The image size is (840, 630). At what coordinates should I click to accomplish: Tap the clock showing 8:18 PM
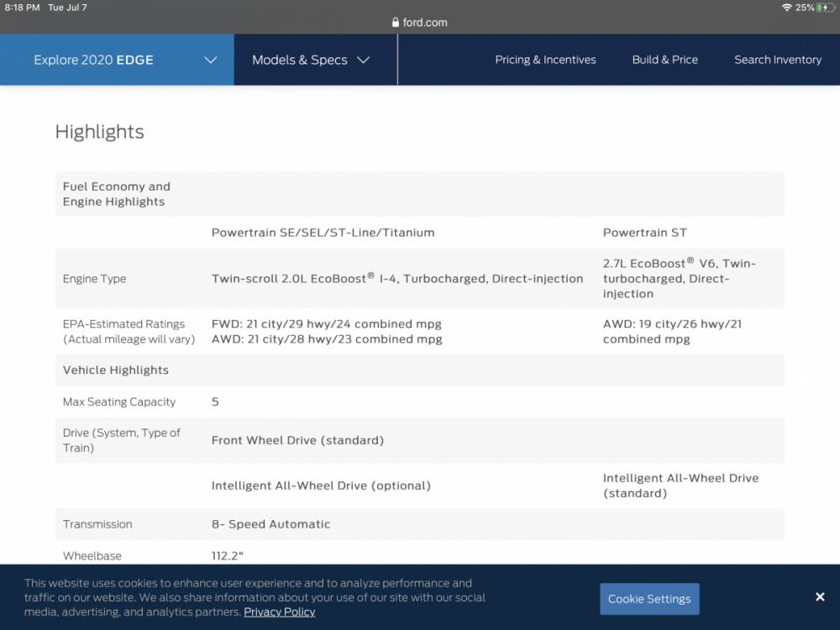23,8
